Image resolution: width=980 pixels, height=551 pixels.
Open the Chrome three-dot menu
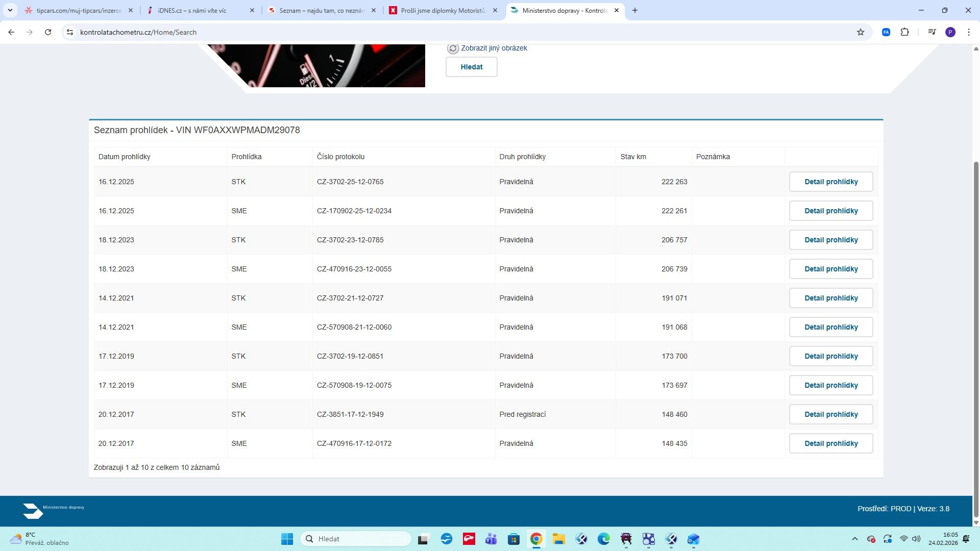click(x=968, y=32)
